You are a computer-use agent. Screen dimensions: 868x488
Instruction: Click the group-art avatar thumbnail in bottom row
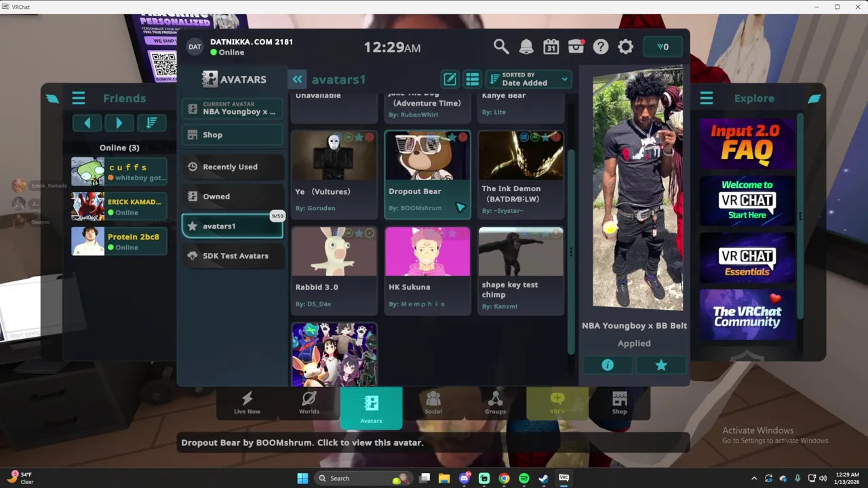coord(334,354)
